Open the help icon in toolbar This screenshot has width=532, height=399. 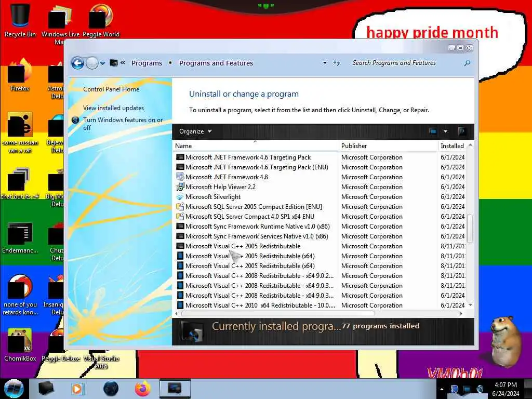click(462, 131)
